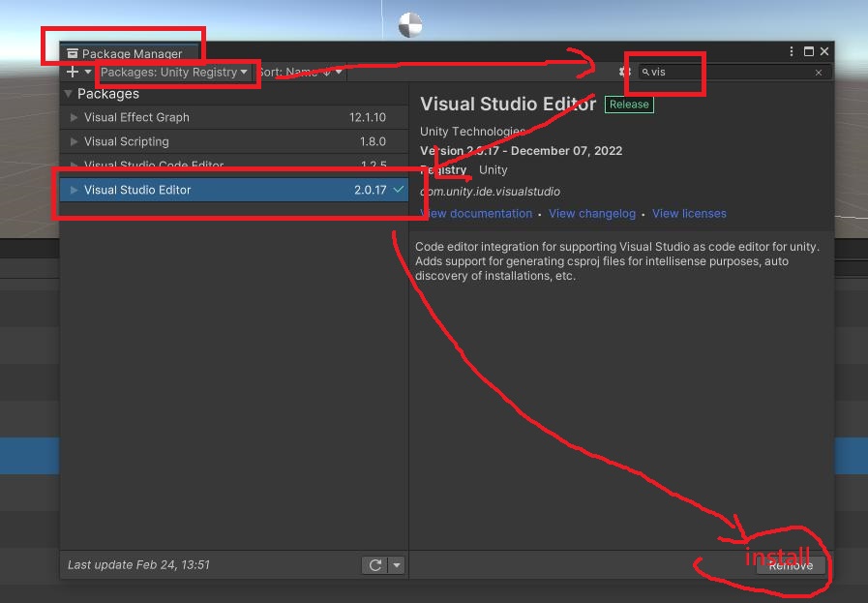Click the green Release tag
Viewport: 868px width, 603px height.
pos(629,105)
